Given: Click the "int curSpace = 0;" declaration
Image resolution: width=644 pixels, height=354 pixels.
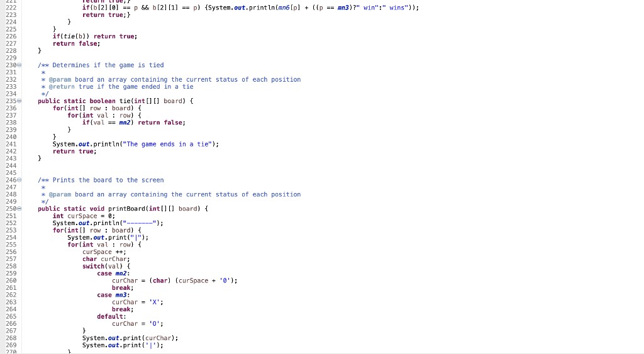Looking at the screenshot, I should tap(84, 216).
